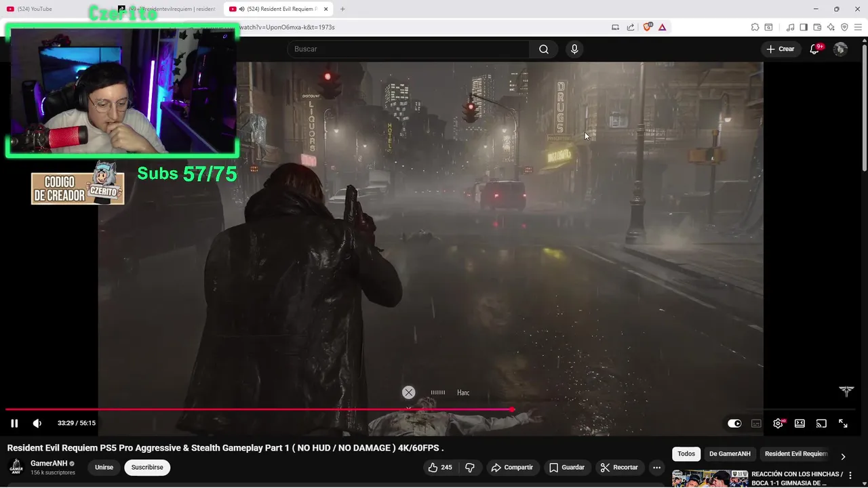Image resolution: width=868 pixels, height=488 pixels.
Task: Click the video title text
Action: coord(225,448)
